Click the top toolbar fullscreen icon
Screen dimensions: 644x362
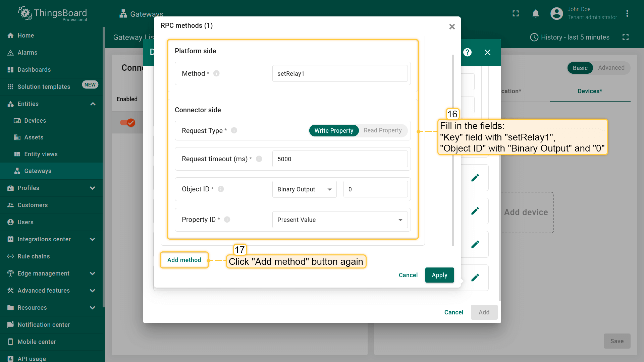(x=516, y=13)
